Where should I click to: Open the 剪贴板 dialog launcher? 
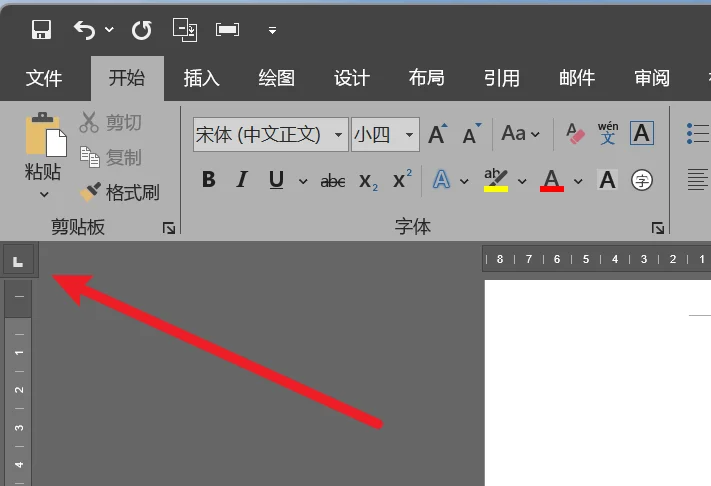pos(169,228)
